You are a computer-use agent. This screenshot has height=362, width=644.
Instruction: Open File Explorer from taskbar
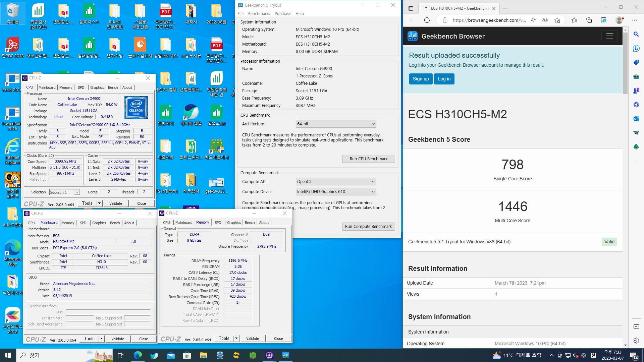(x=203, y=355)
